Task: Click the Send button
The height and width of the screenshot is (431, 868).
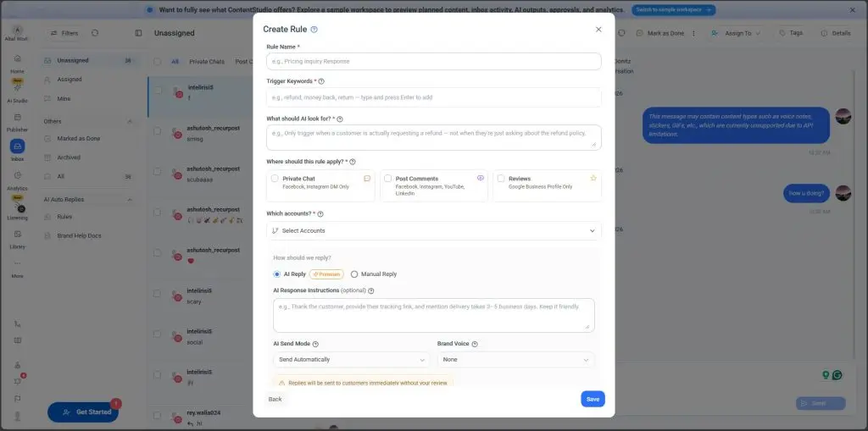Action: click(x=821, y=403)
